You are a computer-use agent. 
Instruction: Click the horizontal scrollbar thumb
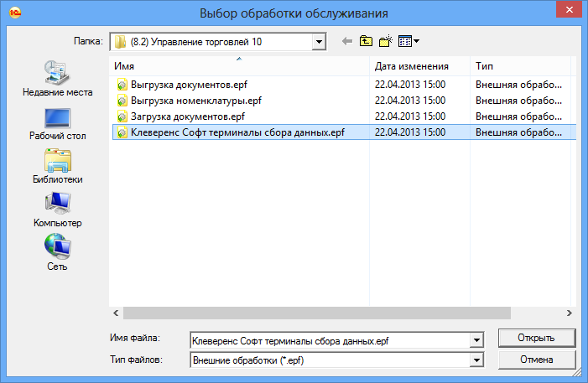[317, 313]
